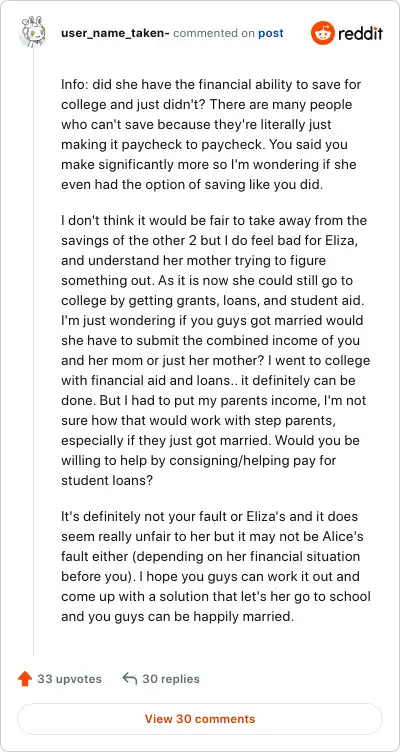Click the "commented on" text in header
The height and width of the screenshot is (752, 400).
coord(214,34)
